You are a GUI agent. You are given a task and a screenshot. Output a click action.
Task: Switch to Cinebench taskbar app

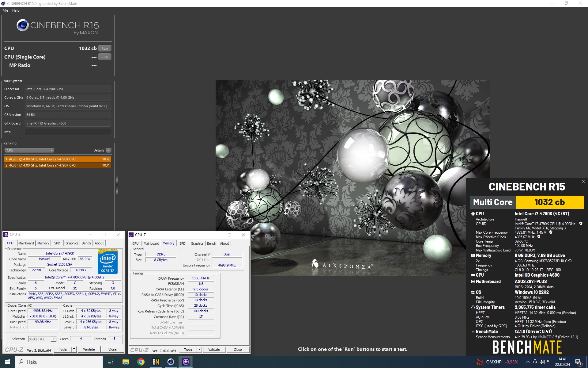click(171, 362)
